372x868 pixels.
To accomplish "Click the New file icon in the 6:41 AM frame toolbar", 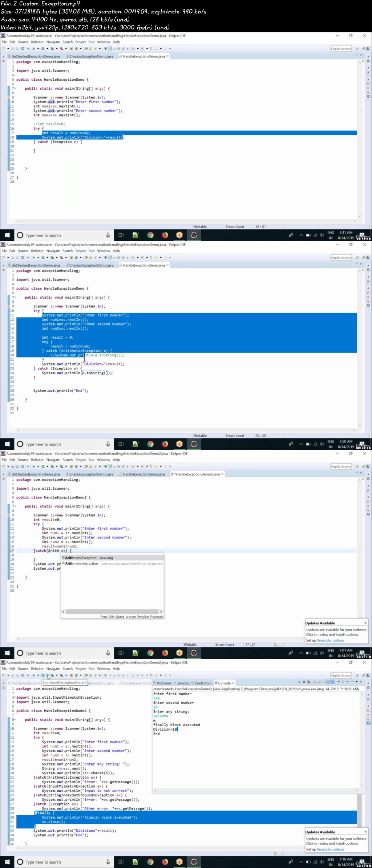I will (4, 48).
